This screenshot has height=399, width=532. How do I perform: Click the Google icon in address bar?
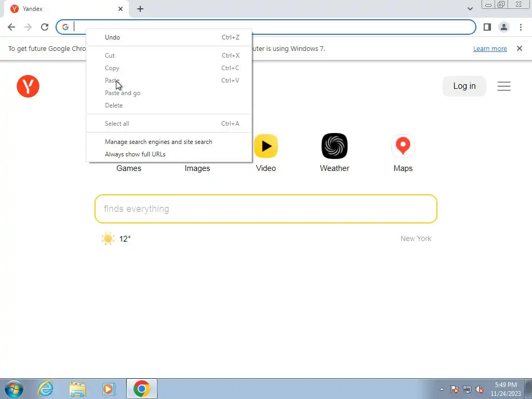[x=65, y=27]
